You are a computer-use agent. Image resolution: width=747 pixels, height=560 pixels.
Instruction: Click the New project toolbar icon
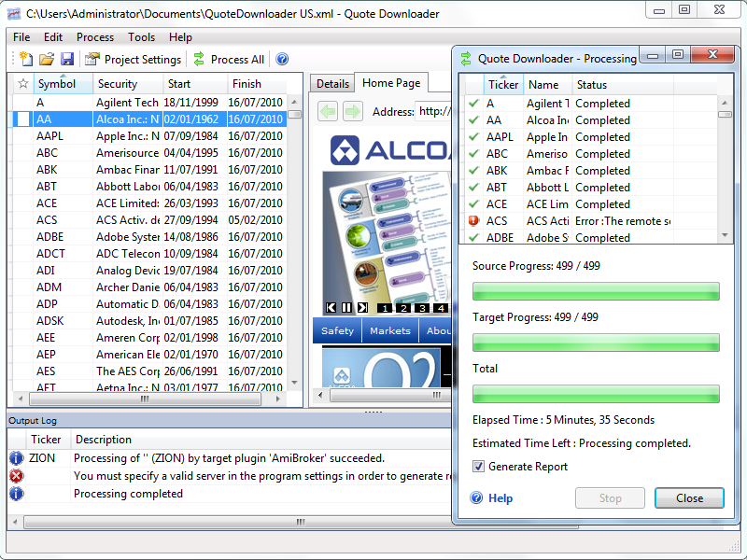click(25, 59)
